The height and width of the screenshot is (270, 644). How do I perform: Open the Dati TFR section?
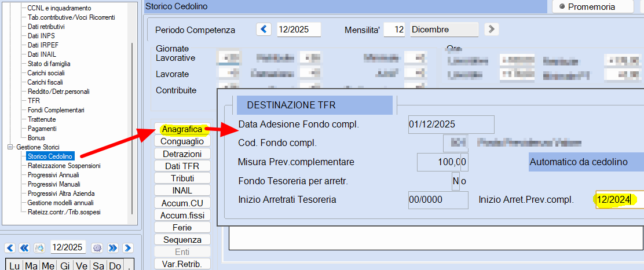click(182, 166)
